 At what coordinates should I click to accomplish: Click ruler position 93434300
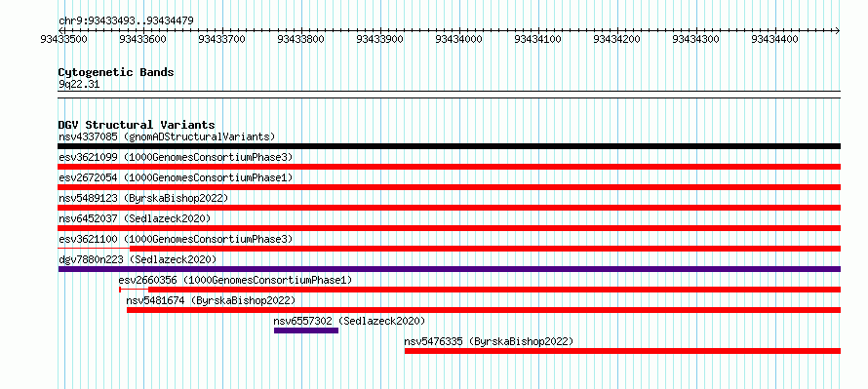(x=696, y=39)
